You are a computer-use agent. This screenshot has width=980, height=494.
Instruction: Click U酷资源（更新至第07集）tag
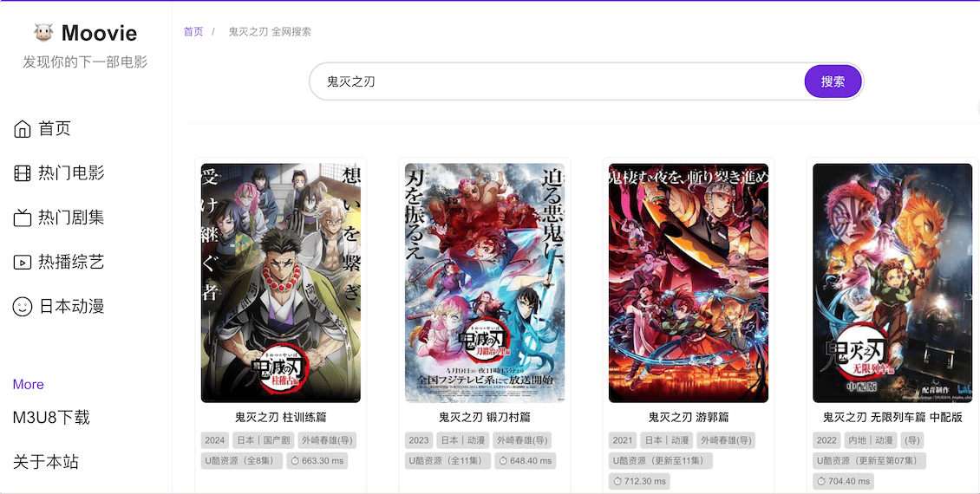coord(869,461)
